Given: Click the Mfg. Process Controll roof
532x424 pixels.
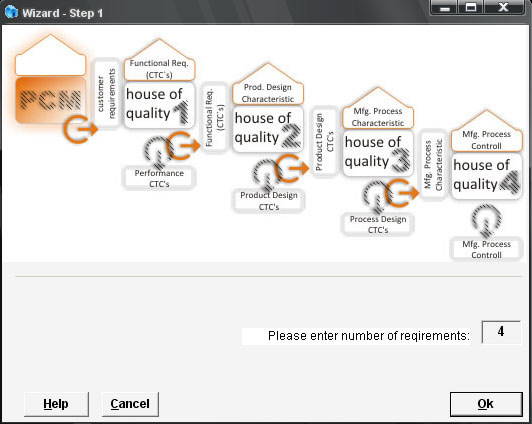Looking at the screenshot, I should point(487,131).
